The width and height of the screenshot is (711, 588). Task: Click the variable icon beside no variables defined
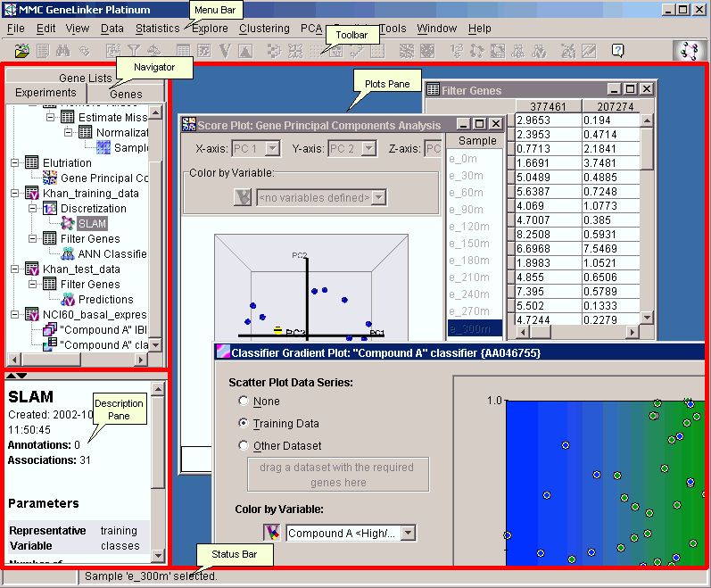243,197
